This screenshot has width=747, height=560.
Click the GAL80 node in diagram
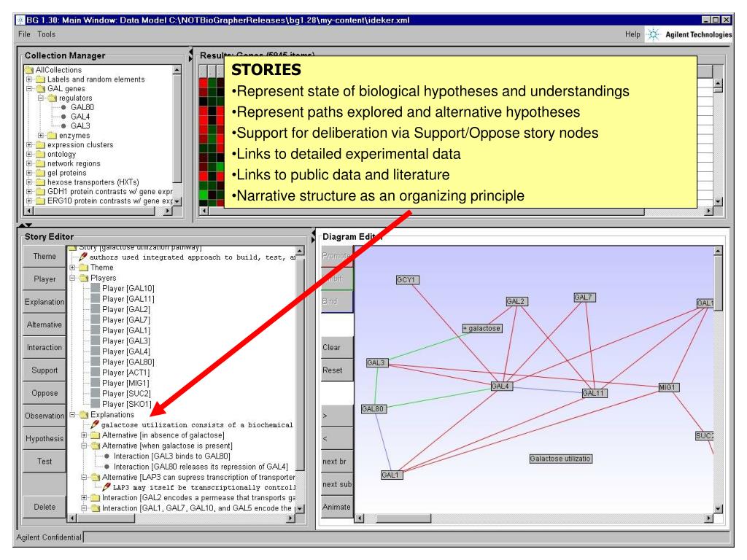tap(373, 409)
